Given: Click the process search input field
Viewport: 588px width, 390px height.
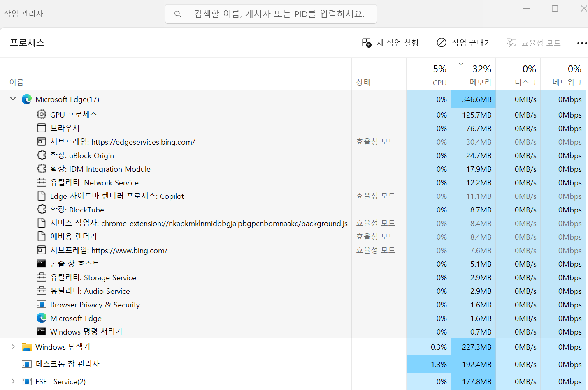Looking at the screenshot, I should [271, 14].
